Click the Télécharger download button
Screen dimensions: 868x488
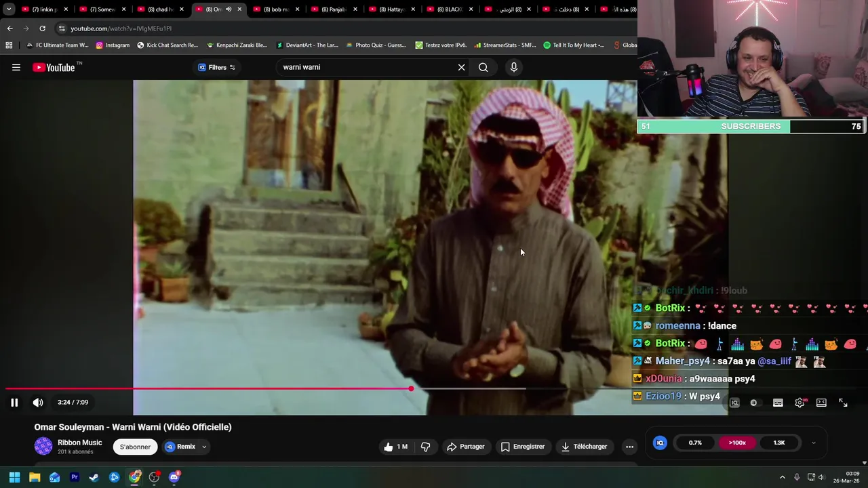coord(585,447)
